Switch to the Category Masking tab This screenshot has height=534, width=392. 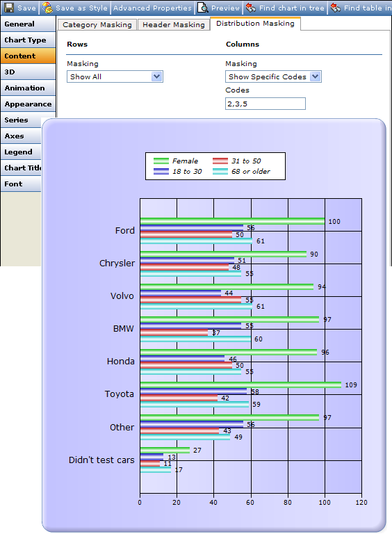pyautogui.click(x=97, y=24)
